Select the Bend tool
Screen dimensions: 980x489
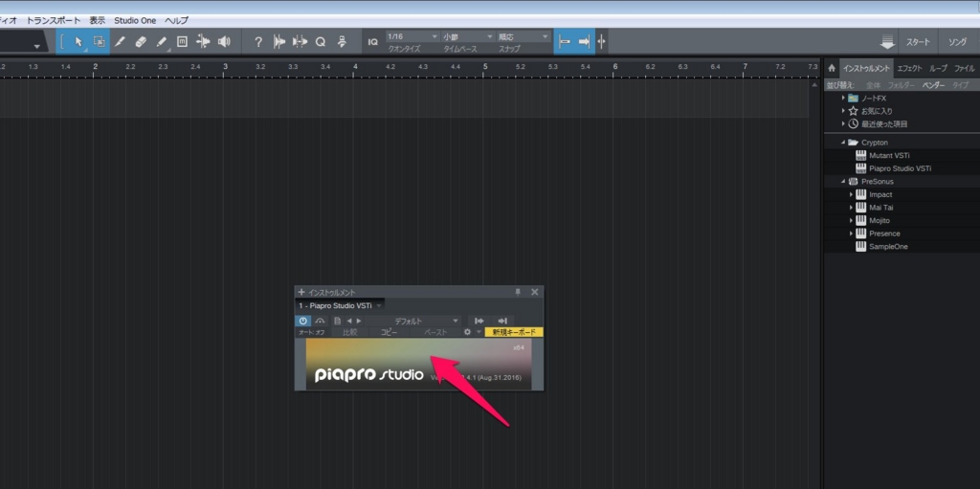coord(203,42)
